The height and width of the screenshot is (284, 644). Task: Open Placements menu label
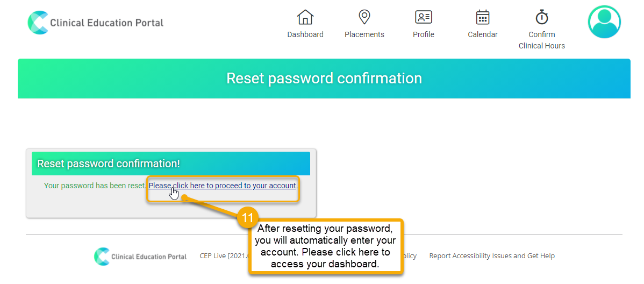click(x=364, y=34)
